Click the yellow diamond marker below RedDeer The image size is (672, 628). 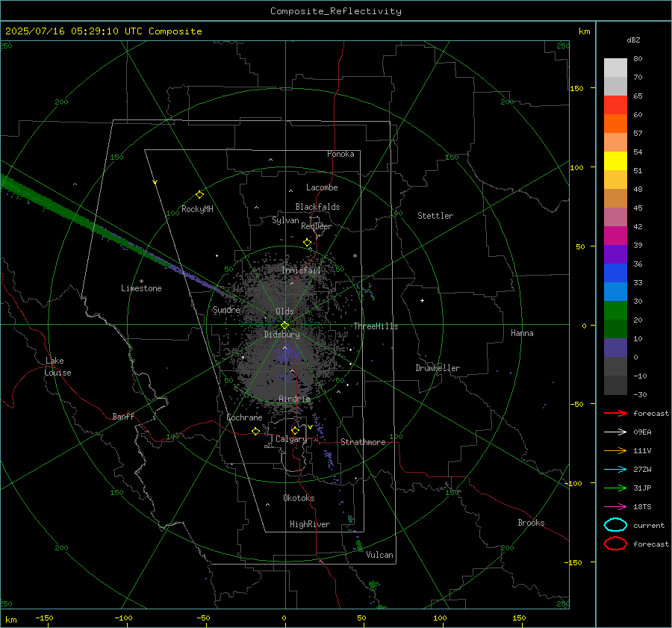308,243
